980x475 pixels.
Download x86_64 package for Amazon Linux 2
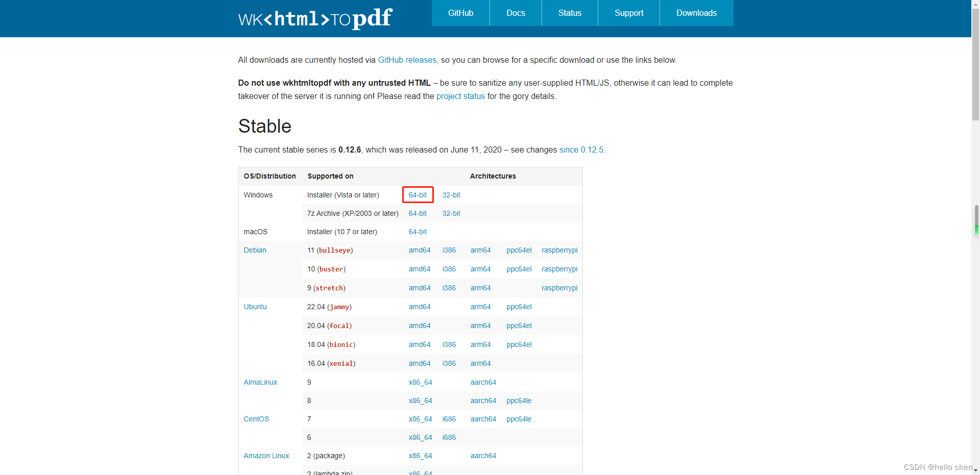[420, 456]
